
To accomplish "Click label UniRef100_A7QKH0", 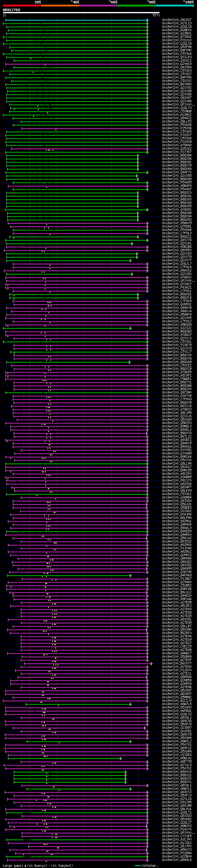I will (177, 145).
